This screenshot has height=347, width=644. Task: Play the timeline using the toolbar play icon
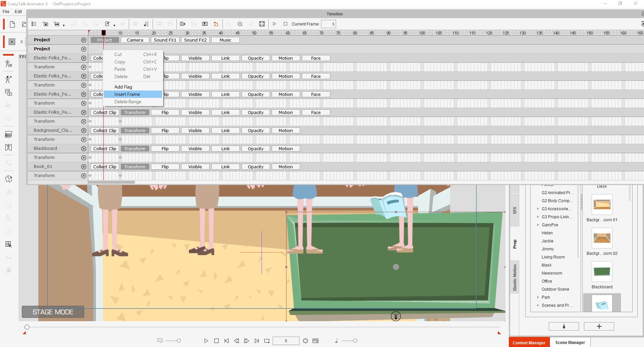tap(274, 24)
